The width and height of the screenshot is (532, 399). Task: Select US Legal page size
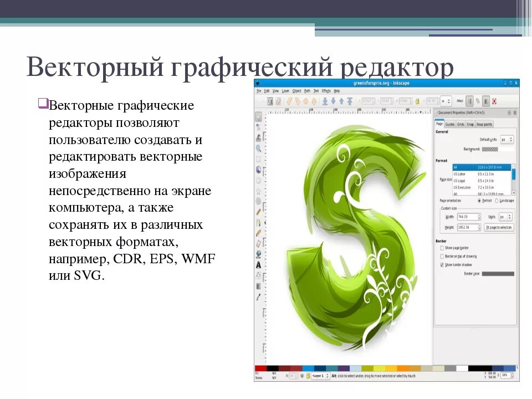click(482, 181)
